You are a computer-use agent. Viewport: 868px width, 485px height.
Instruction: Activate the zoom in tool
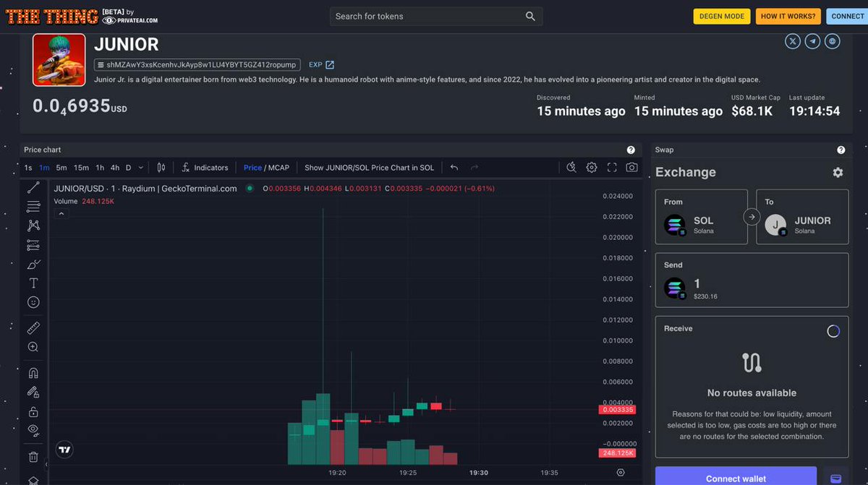[x=33, y=347]
